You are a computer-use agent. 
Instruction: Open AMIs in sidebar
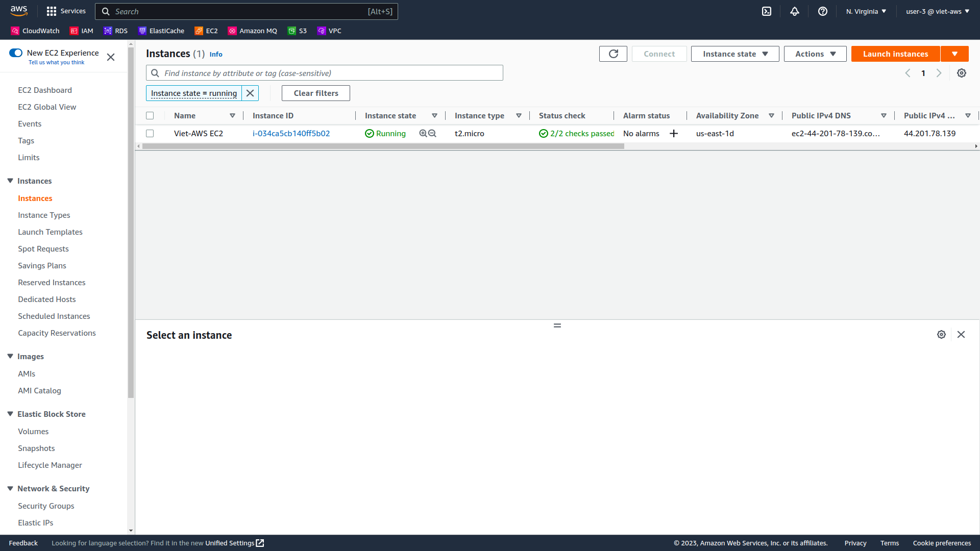coord(27,373)
